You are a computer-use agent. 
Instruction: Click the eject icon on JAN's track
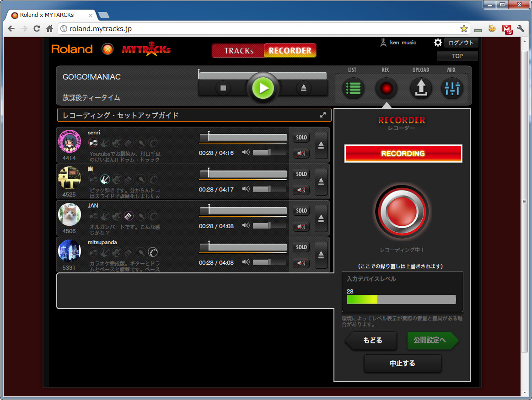coord(321,219)
